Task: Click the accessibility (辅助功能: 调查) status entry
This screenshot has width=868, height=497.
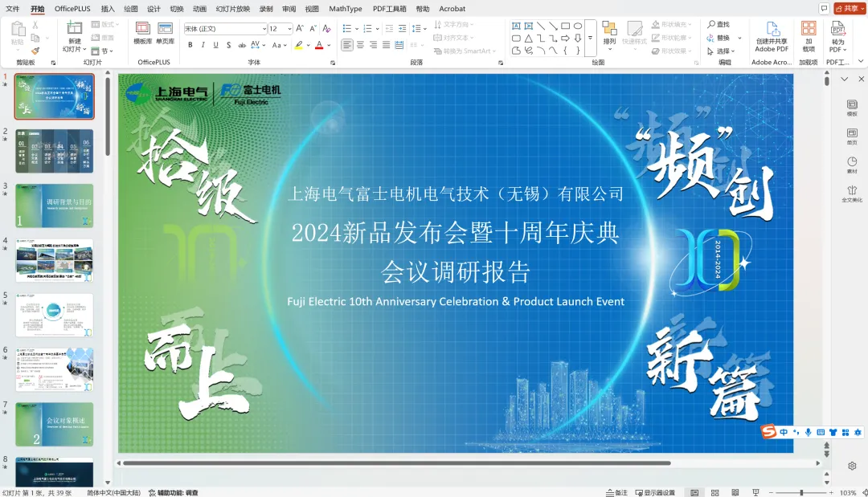Action: pyautogui.click(x=174, y=492)
